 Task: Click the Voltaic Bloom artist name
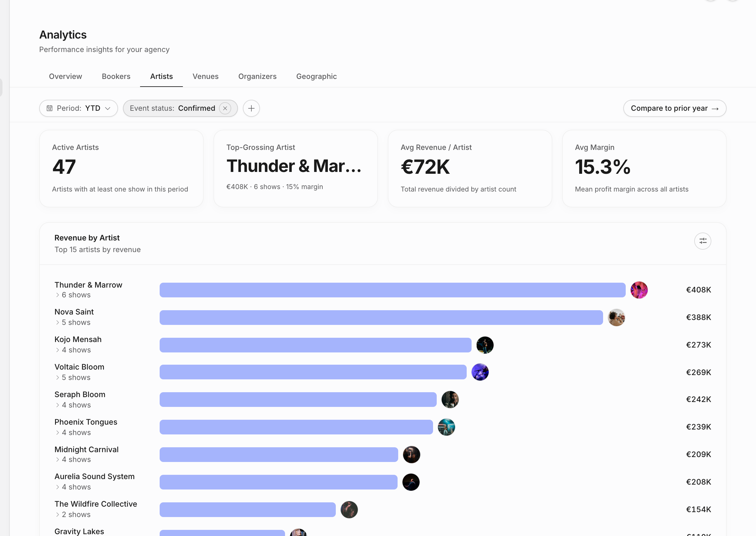point(79,367)
